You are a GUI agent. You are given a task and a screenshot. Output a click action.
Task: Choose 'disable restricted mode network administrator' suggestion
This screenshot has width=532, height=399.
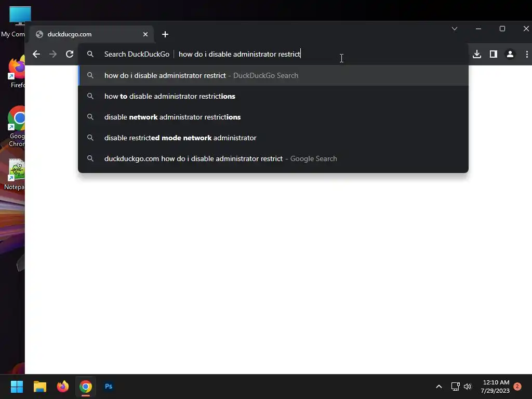273,138
